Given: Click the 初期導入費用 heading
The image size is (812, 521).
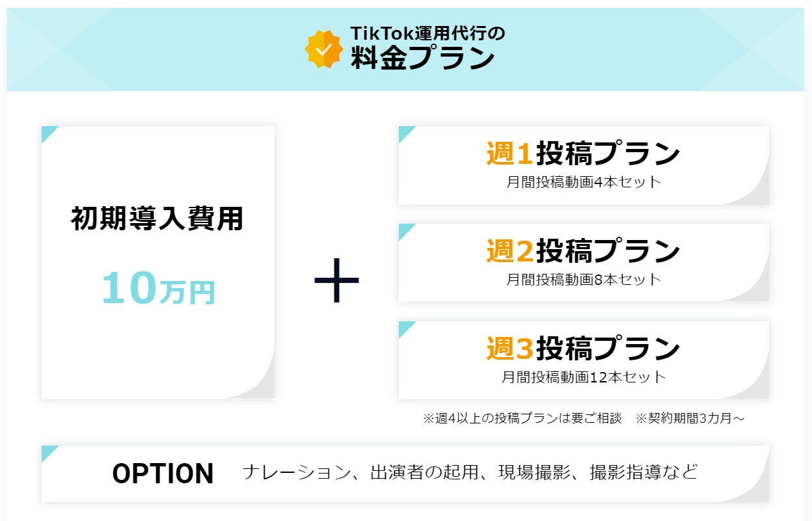Looking at the screenshot, I should click(157, 219).
